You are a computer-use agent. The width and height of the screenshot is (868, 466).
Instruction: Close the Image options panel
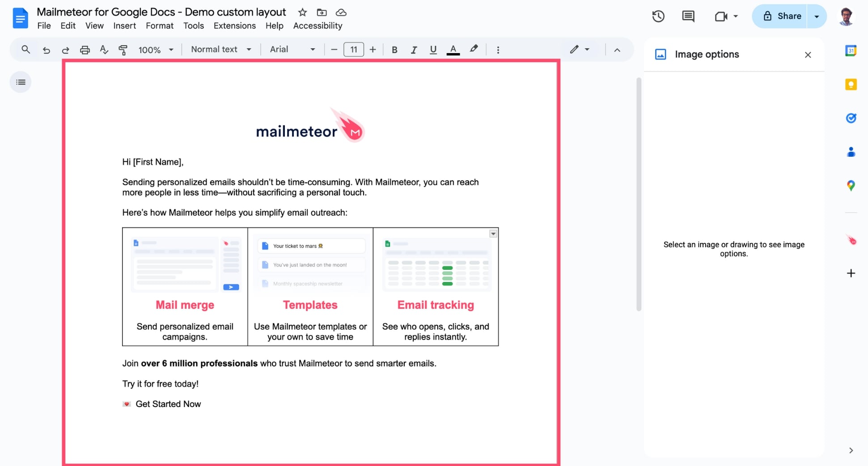[808, 55]
